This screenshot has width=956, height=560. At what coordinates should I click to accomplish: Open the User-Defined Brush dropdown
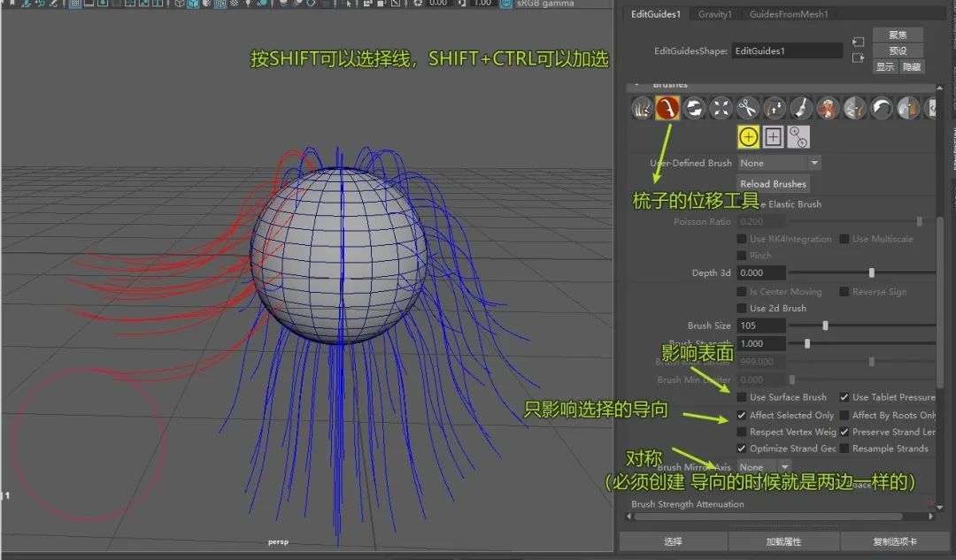(x=779, y=163)
